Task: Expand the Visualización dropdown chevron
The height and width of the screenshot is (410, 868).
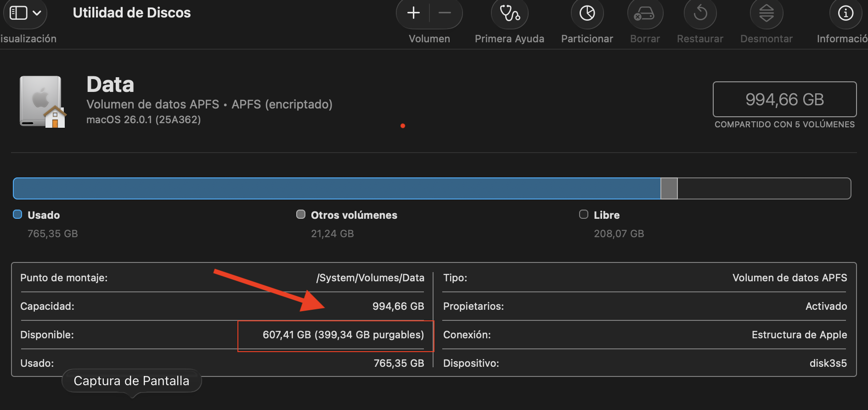Action: coord(37,13)
